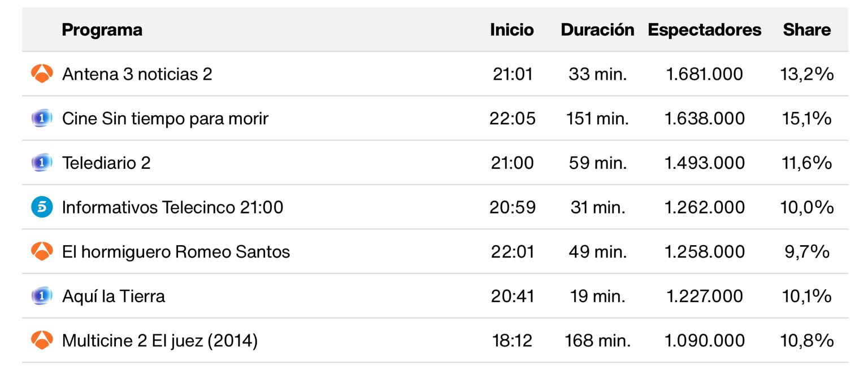Open the Antena 3 noticias 2 program
Viewport: 868px width, 370px height.
[137, 74]
